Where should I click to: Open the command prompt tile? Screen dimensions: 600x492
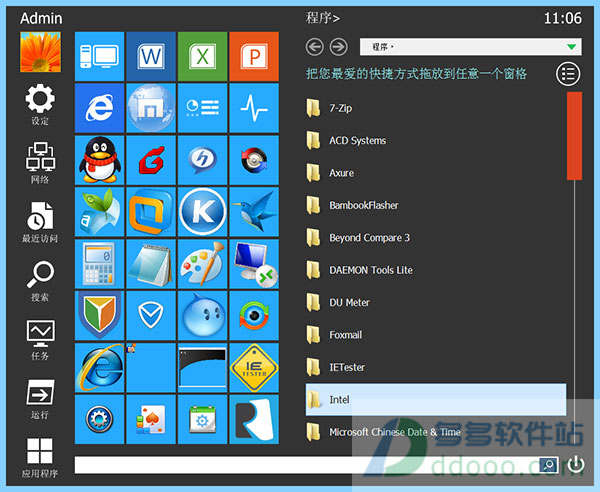pyautogui.click(x=203, y=367)
